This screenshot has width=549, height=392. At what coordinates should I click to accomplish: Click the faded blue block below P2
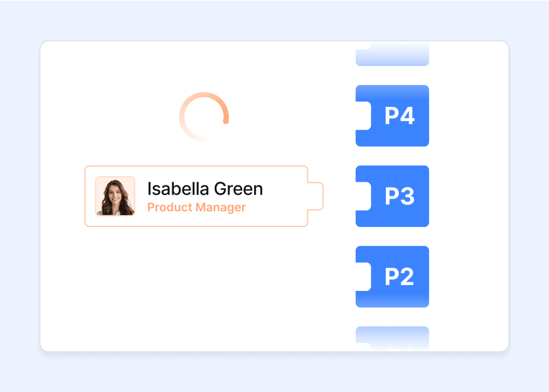392,338
